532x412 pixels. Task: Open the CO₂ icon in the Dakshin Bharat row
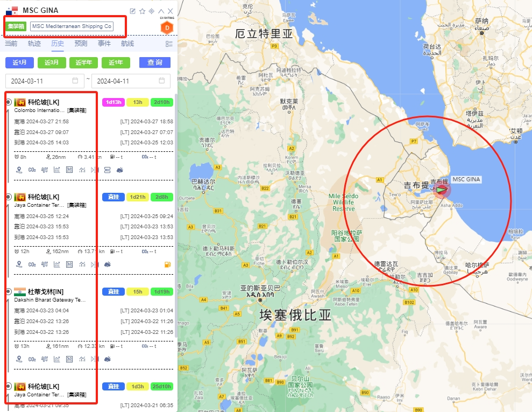[32, 359]
